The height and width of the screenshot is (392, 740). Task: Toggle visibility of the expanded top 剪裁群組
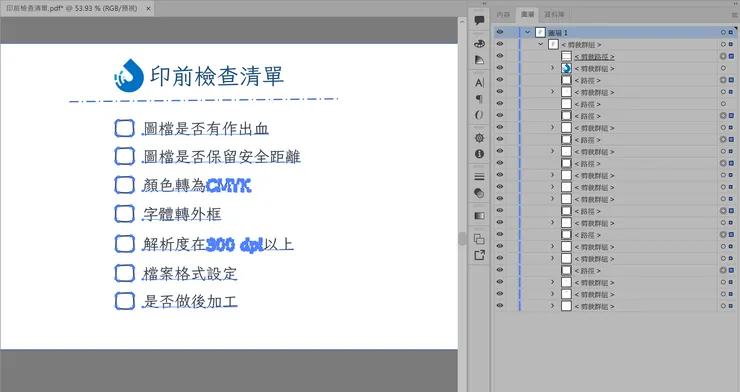point(500,44)
